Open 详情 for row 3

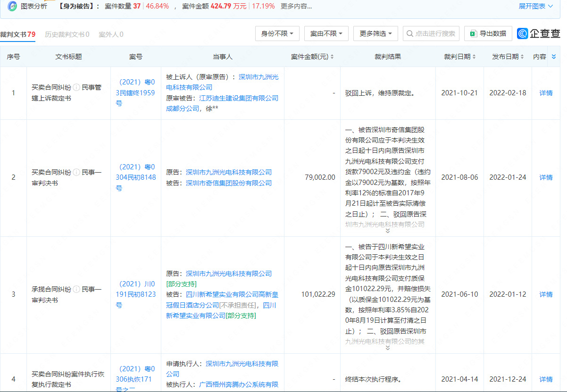coord(546,294)
